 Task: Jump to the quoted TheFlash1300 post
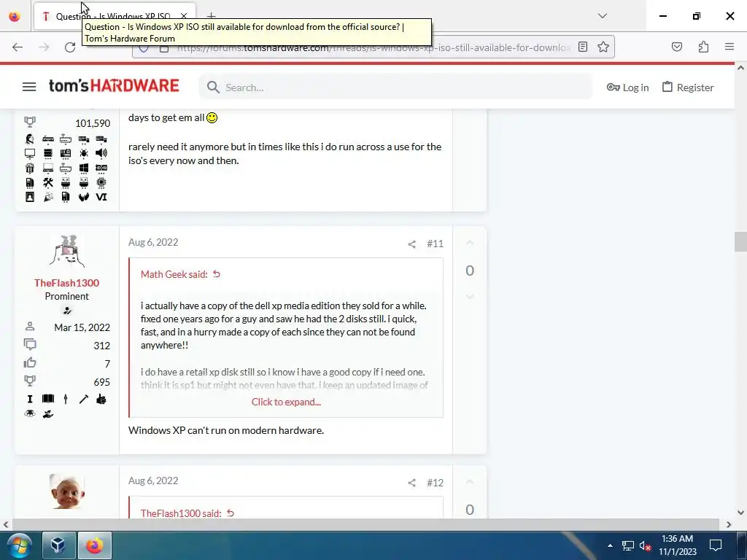[x=231, y=513]
